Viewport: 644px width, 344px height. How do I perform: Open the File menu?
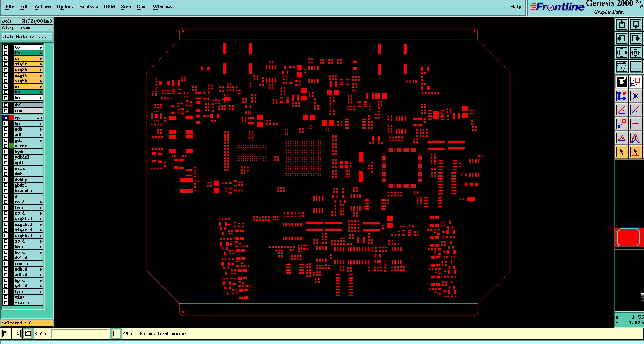coord(10,7)
